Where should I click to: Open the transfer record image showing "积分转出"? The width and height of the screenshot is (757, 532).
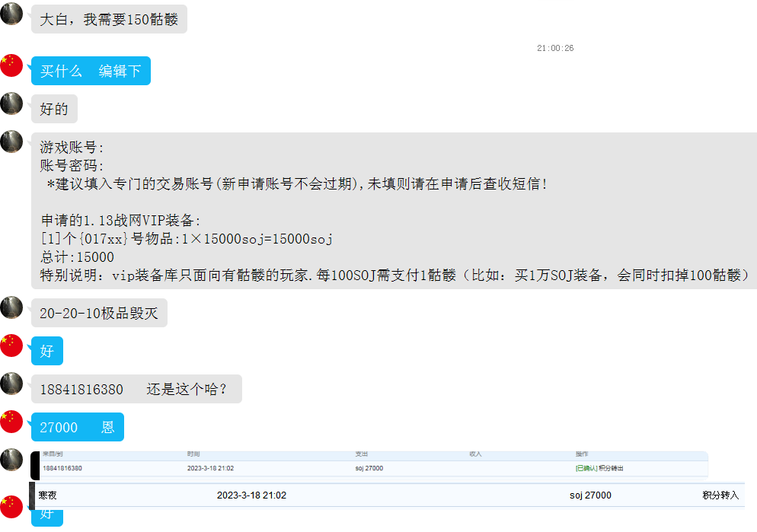(369, 465)
